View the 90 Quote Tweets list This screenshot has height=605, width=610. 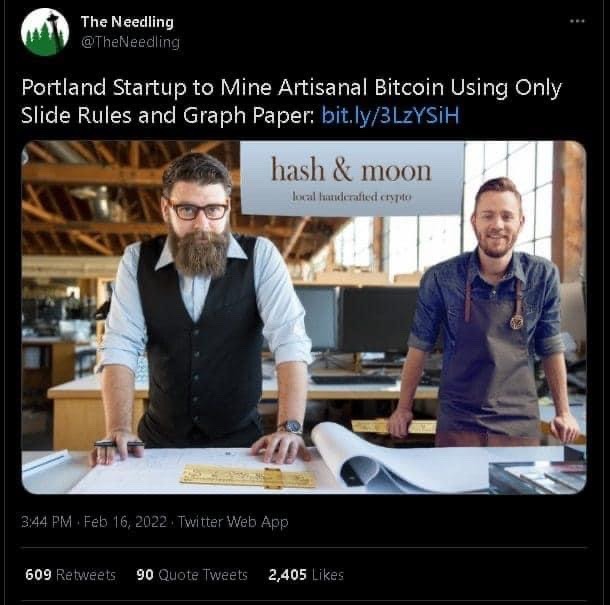pos(192,575)
